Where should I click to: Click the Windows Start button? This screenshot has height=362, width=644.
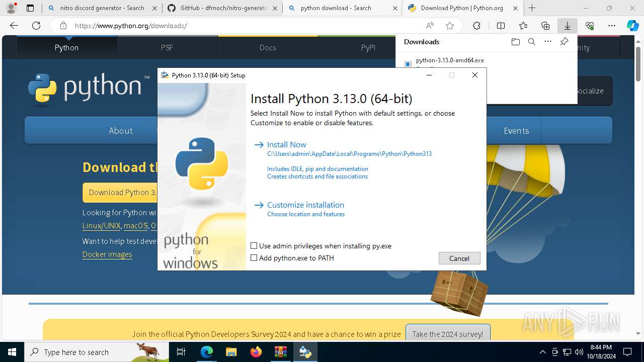[12, 352]
